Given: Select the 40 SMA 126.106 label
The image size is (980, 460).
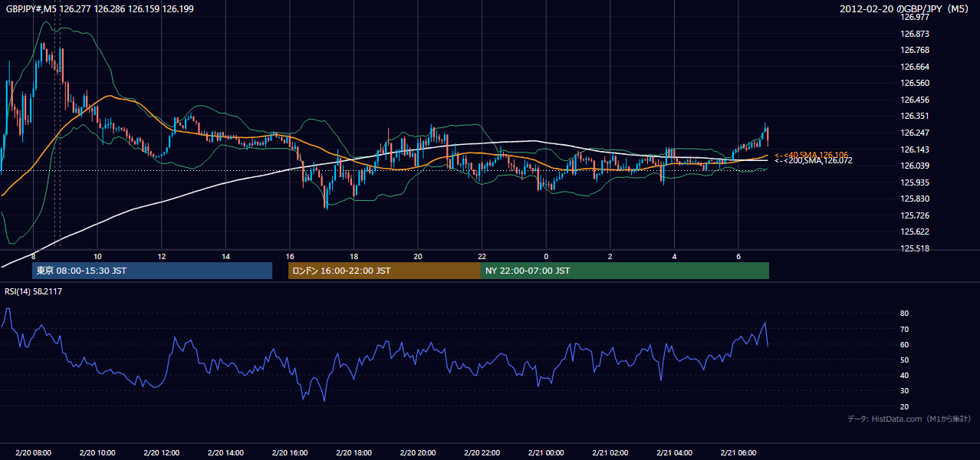Looking at the screenshot, I should [x=811, y=155].
